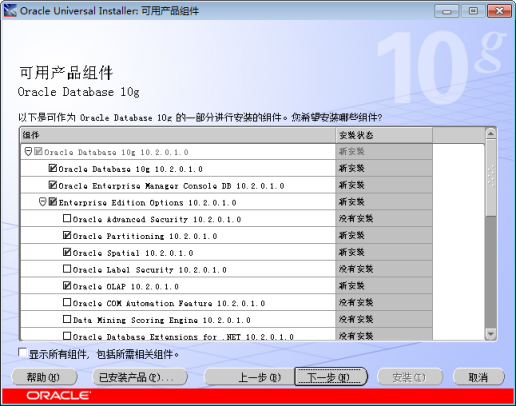Viewport: 516px width, 406px height.
Task: Click the scroll down arrow of component list
Action: pos(491,334)
